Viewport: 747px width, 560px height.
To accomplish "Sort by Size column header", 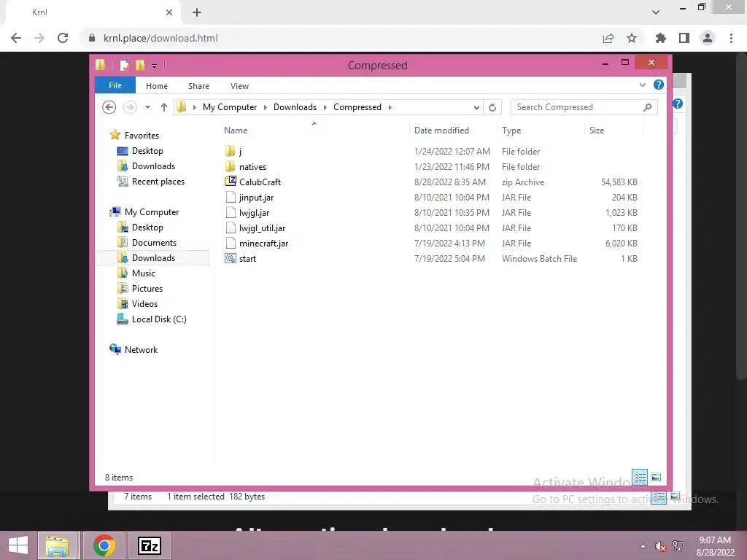I will (x=597, y=131).
